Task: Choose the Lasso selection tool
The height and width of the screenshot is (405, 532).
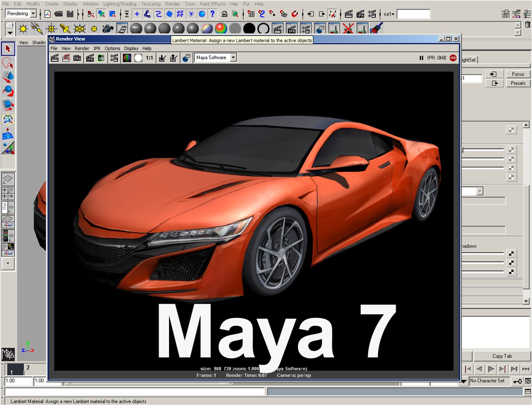Action: tap(8, 63)
